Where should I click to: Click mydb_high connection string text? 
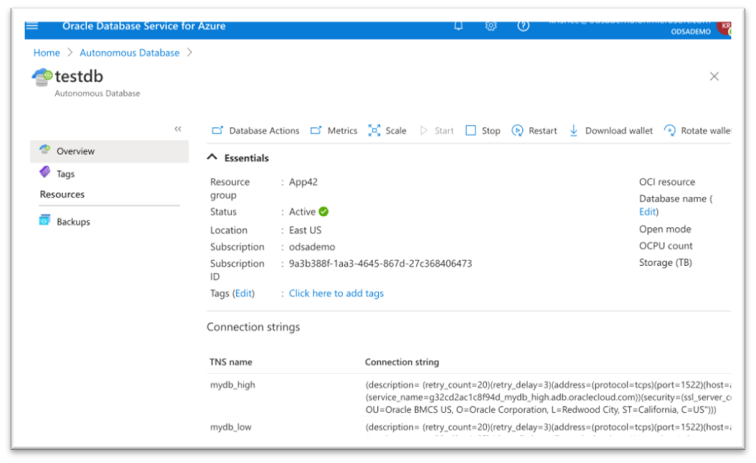pos(548,397)
